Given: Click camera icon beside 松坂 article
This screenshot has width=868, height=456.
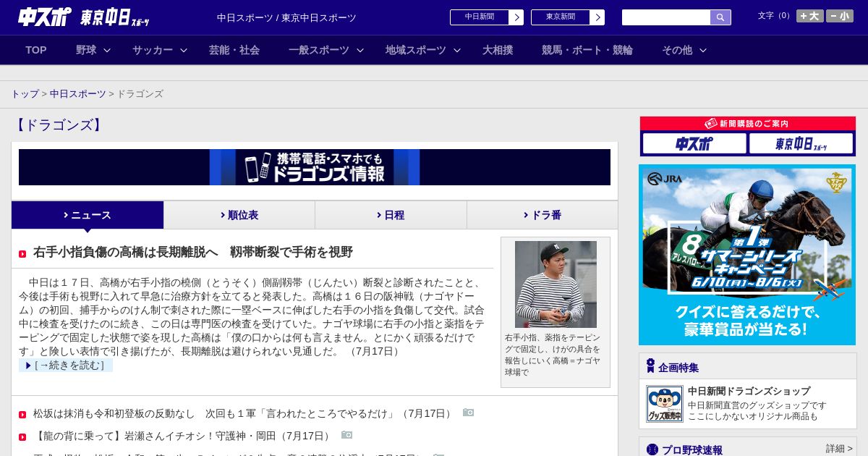Looking at the screenshot, I should tap(469, 413).
